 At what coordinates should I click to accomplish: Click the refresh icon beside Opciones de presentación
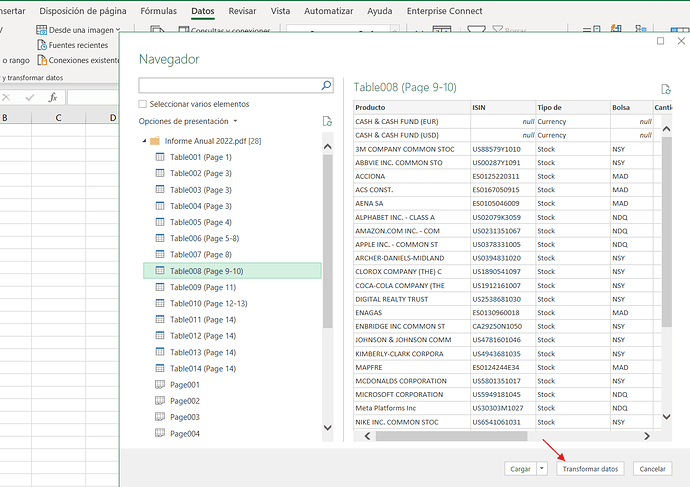coord(327,121)
